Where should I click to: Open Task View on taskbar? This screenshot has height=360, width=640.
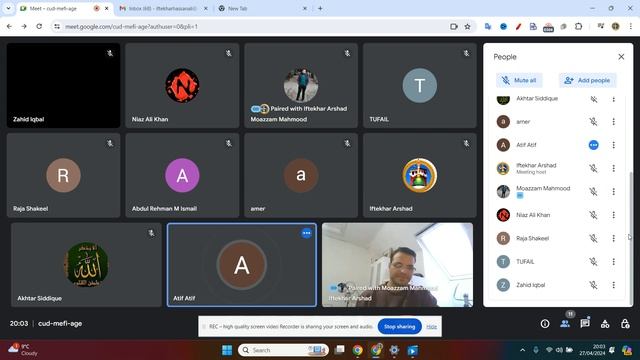339,350
